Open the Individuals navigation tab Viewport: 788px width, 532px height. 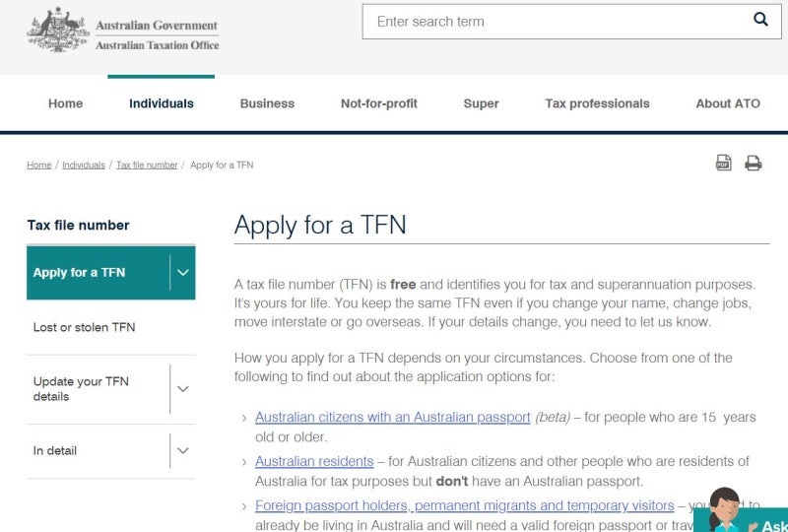(x=162, y=103)
